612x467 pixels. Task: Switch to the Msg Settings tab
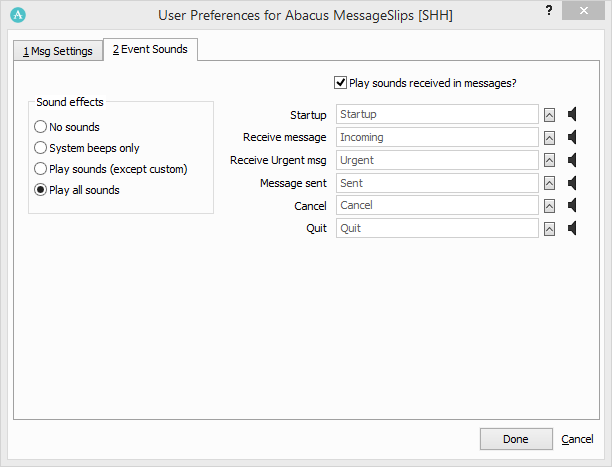58,51
